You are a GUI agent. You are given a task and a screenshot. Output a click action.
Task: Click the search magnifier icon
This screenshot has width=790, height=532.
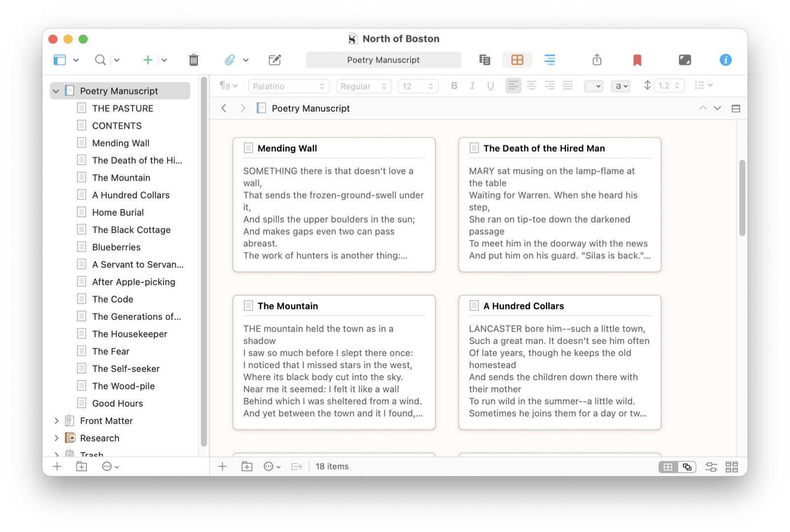(x=100, y=60)
